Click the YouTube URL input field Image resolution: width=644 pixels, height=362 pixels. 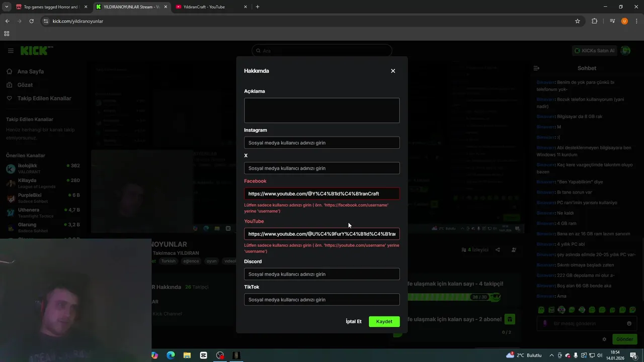(322, 234)
